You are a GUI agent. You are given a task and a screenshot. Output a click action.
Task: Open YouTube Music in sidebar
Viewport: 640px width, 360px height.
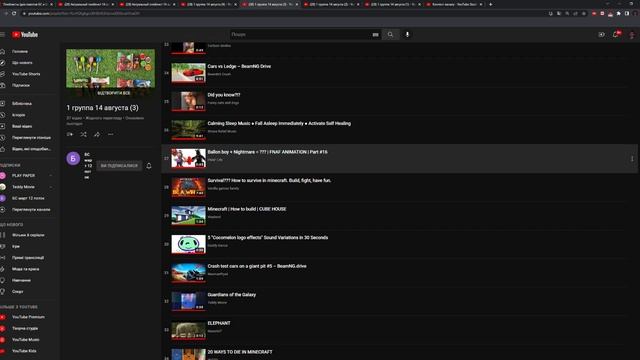click(x=26, y=340)
